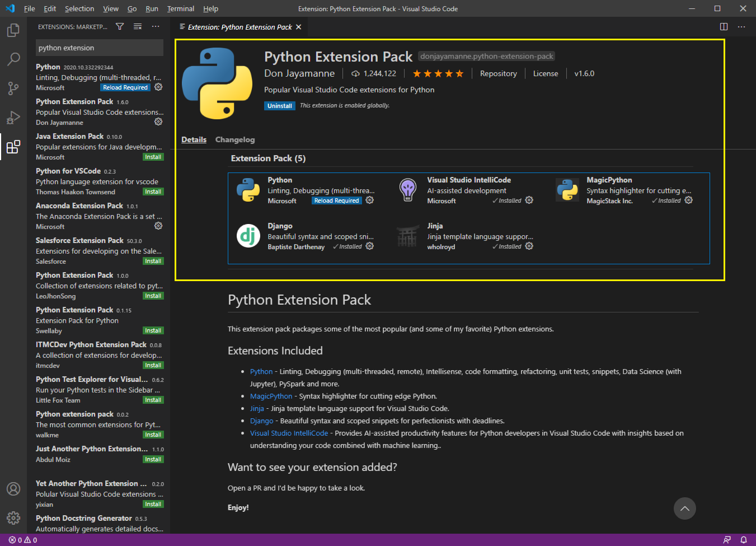Select the Extensions view icon
Viewport: 756px width, 546px height.
(13, 147)
